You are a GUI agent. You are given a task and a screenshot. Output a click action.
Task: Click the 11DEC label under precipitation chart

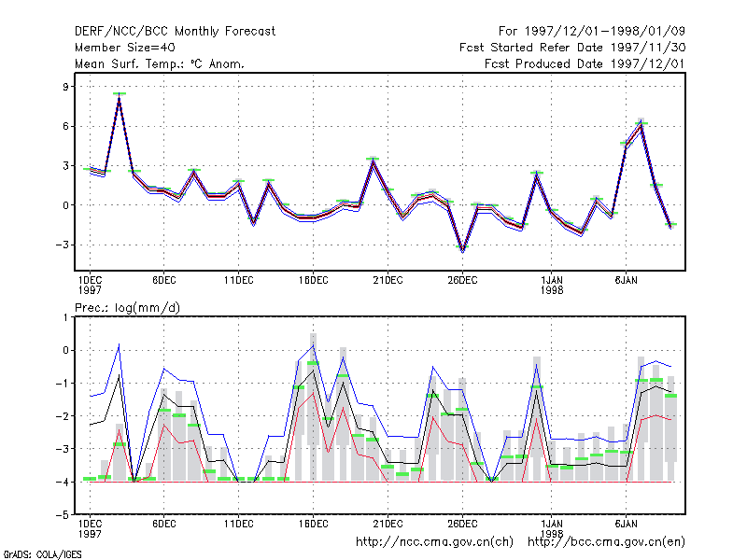tap(239, 524)
